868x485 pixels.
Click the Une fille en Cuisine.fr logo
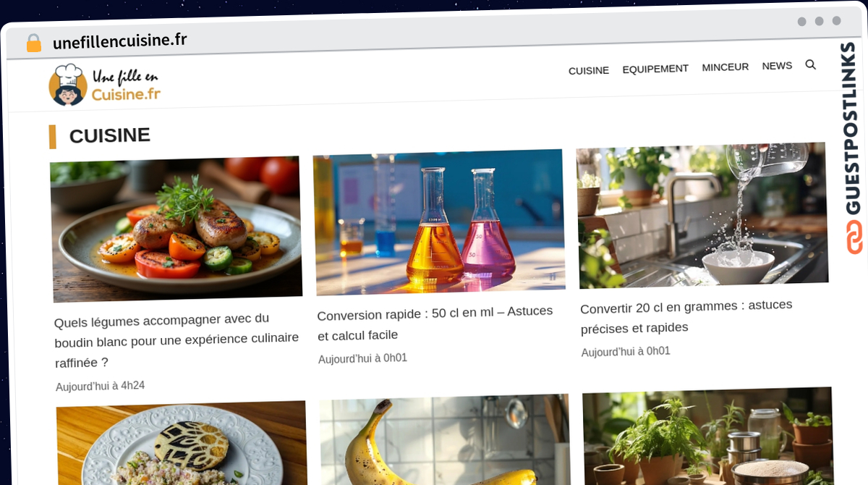(104, 85)
